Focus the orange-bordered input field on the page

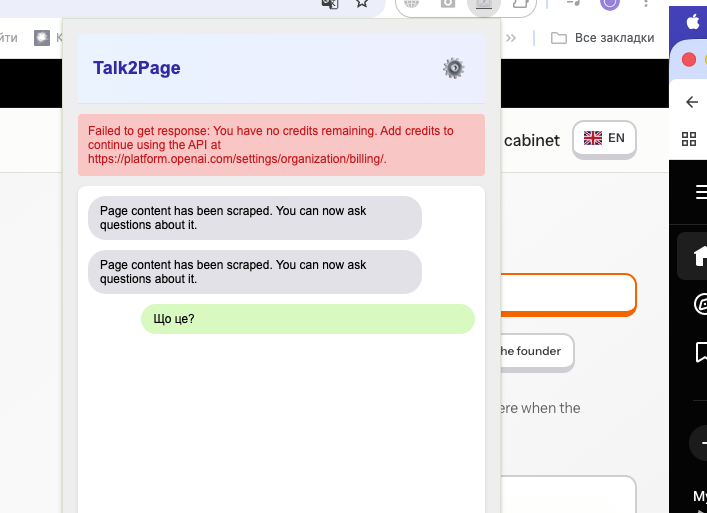point(569,293)
